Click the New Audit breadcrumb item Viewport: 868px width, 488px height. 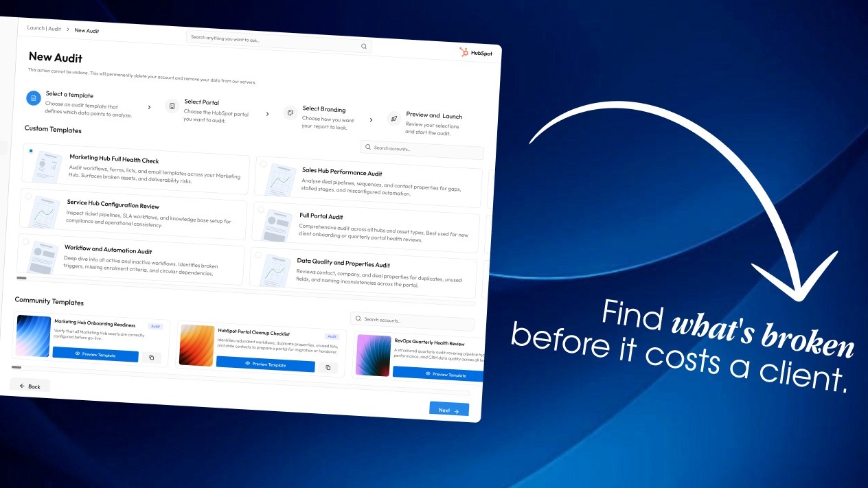coord(87,30)
